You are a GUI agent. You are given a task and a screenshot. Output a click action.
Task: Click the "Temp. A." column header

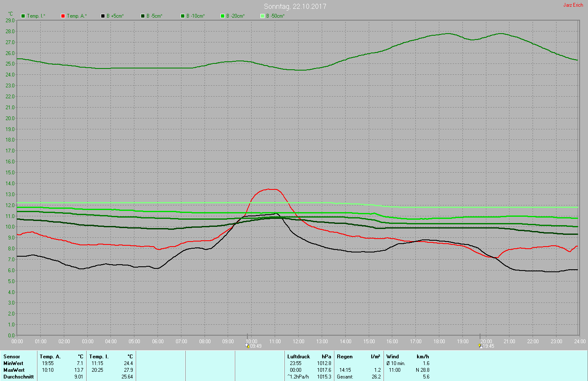point(50,357)
